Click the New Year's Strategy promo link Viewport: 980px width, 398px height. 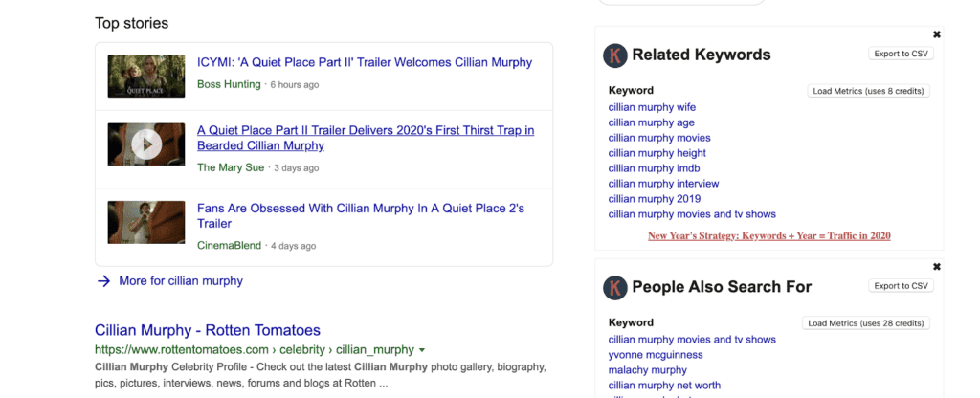[768, 235]
